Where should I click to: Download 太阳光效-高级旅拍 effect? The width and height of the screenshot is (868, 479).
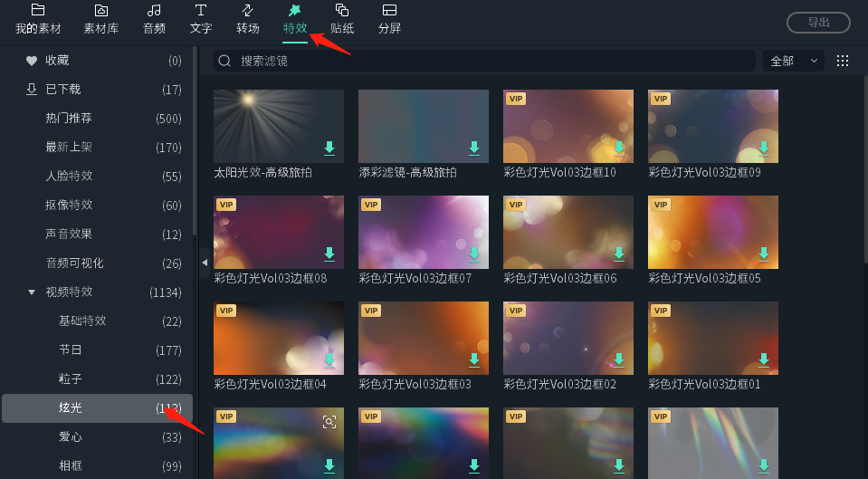pyautogui.click(x=329, y=148)
